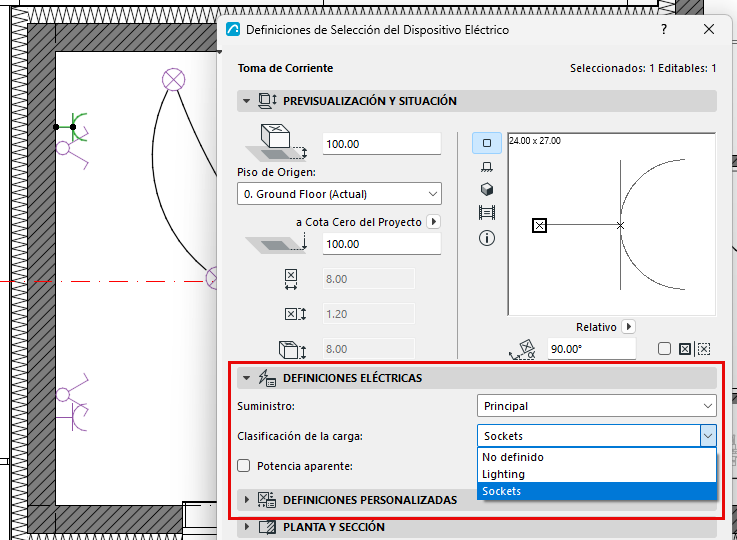This screenshot has width=737, height=540.
Task: Show the 3D shaded preview cube icon
Action: click(x=486, y=189)
